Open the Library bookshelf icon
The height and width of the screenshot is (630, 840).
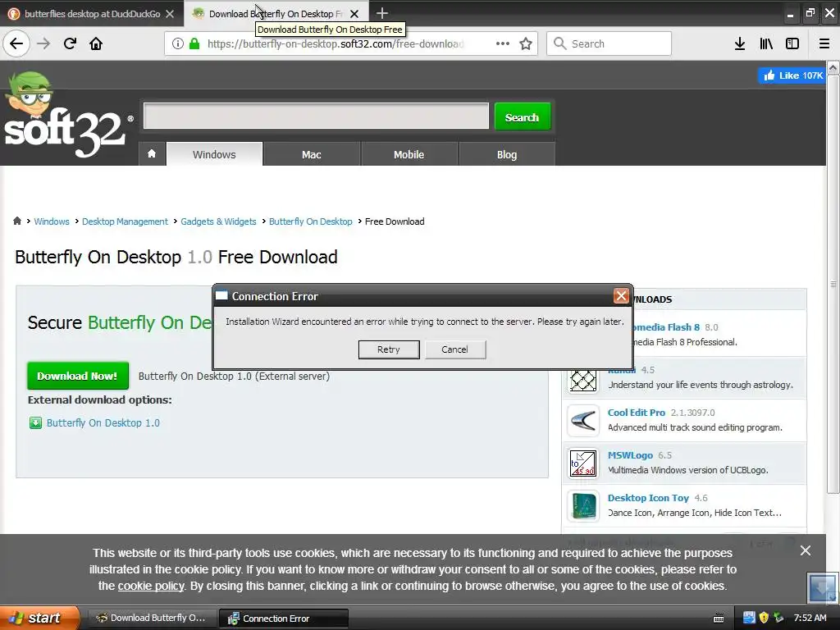pos(766,43)
